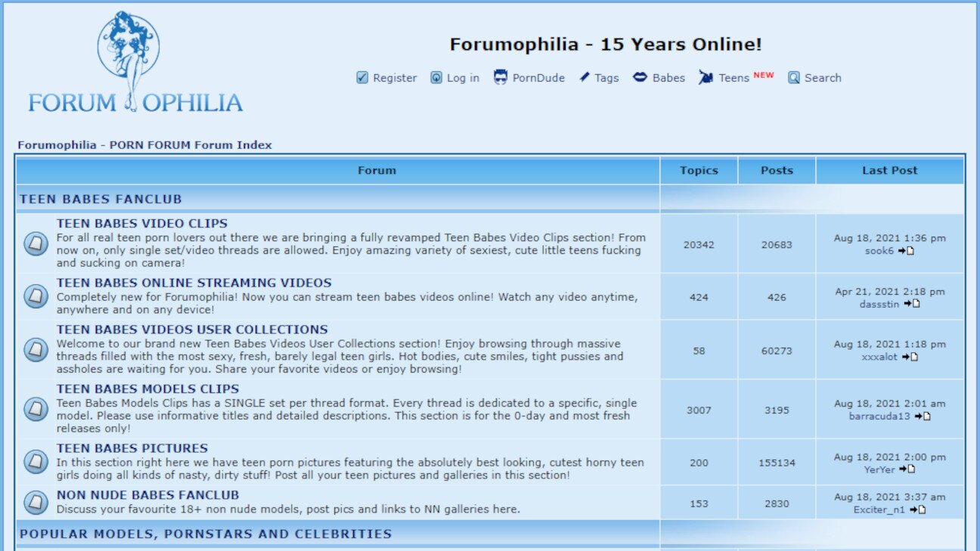
Task: Click the Register checkbox icon
Action: click(x=361, y=77)
